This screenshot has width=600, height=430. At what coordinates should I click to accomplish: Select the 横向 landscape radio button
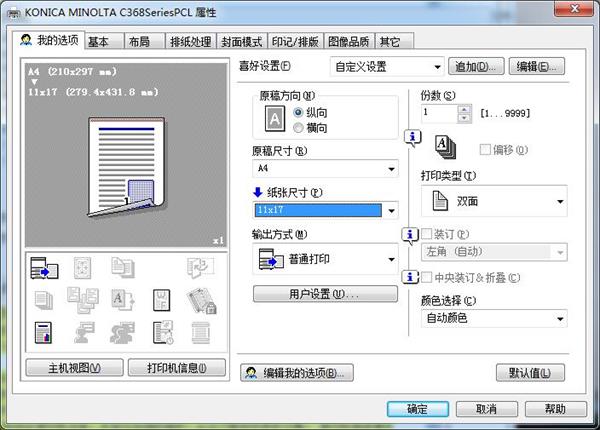[298, 128]
